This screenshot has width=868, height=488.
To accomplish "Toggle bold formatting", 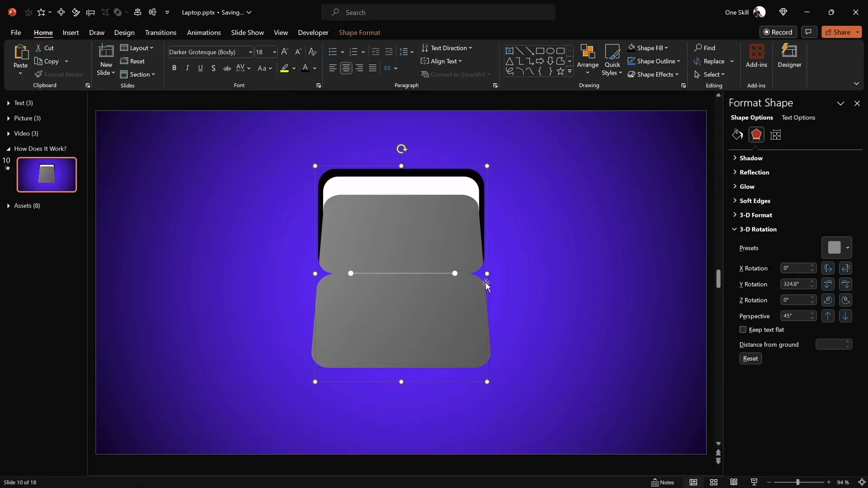I will (175, 68).
